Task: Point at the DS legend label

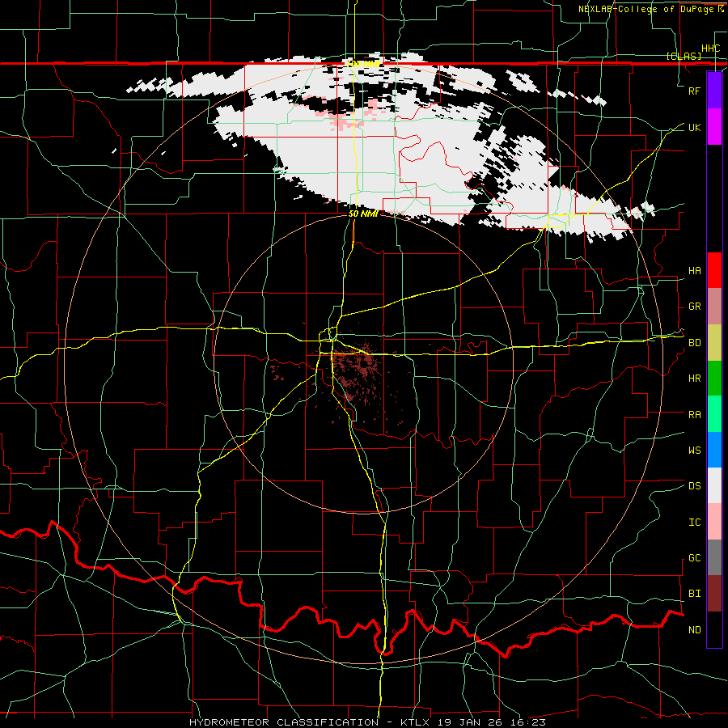Action: [694, 486]
